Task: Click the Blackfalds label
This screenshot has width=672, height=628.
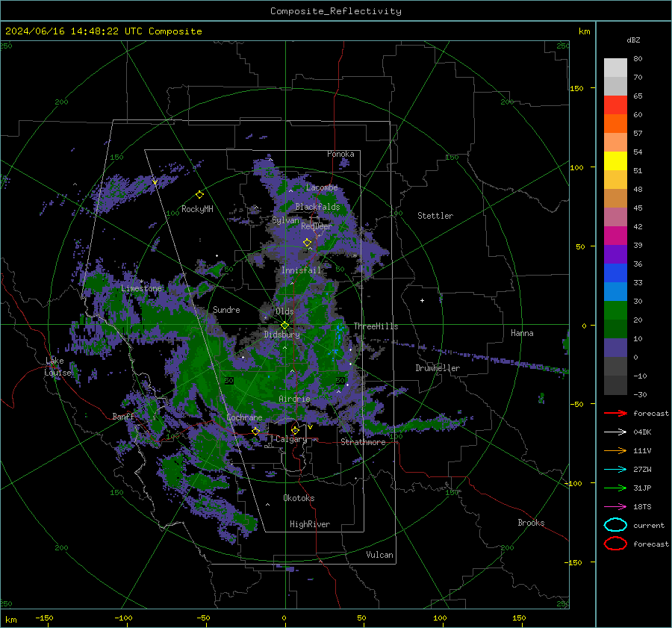Action: tap(317, 207)
